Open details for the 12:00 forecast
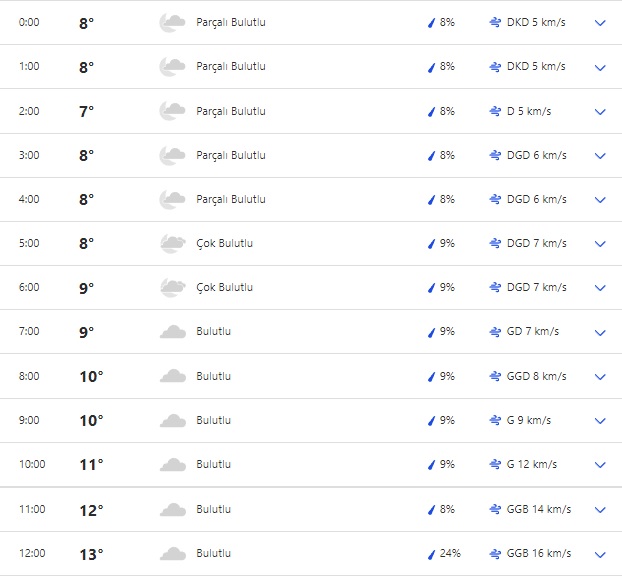The height and width of the screenshot is (576, 622). coord(600,554)
